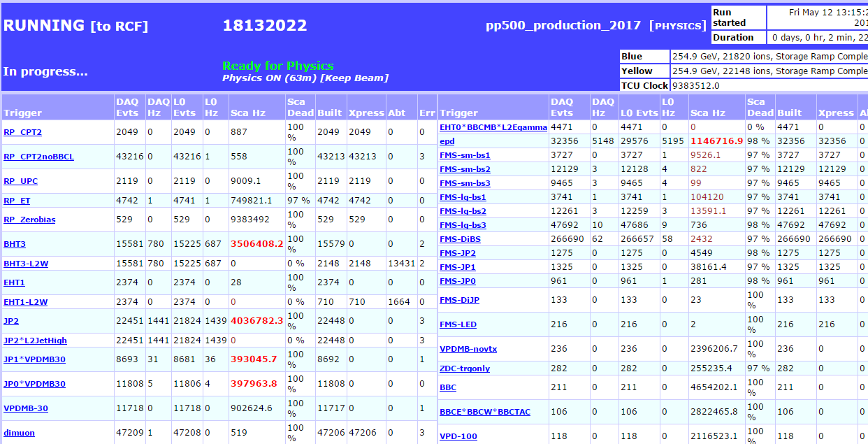Click the FMS-LED trigger link
Viewport: 868px width, 444px height.
[x=459, y=324]
